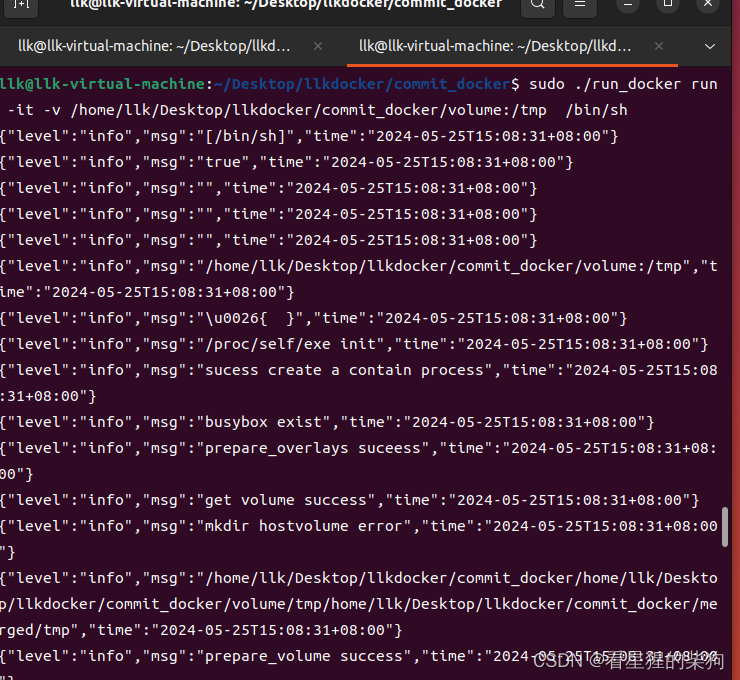Click the llk@llk-virtual-machine prompt username text

click(x=102, y=84)
